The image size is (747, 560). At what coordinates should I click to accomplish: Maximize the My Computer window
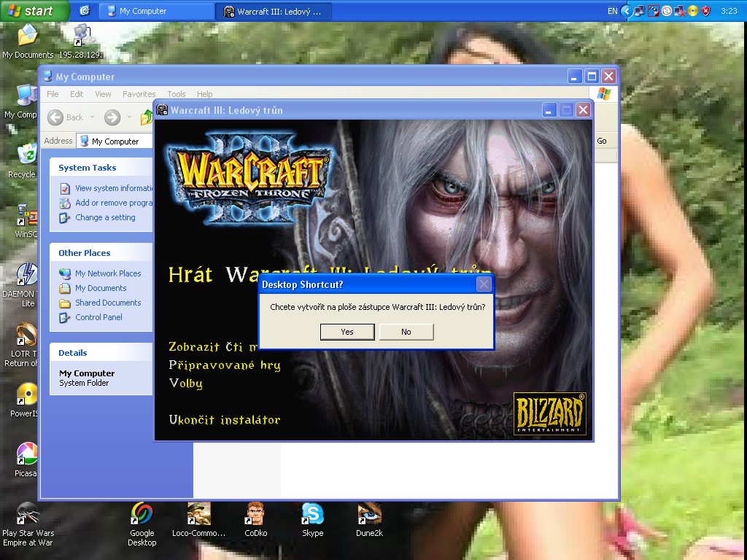[592, 76]
